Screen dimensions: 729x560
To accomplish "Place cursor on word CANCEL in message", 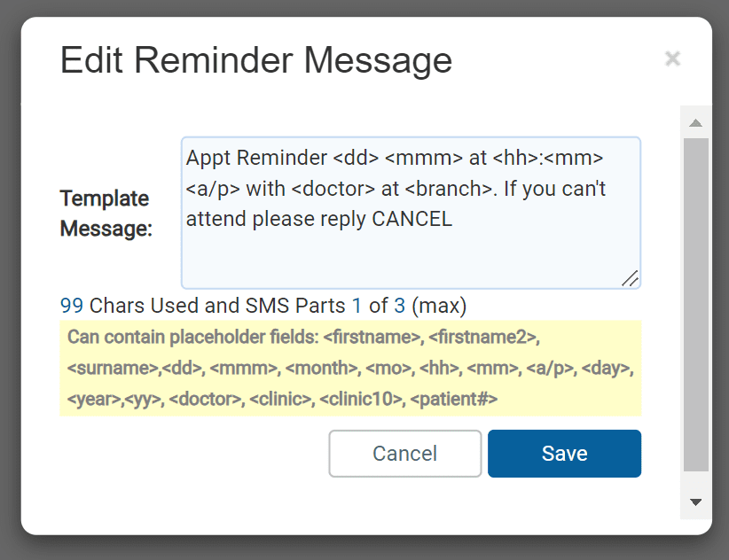I will 412,219.
